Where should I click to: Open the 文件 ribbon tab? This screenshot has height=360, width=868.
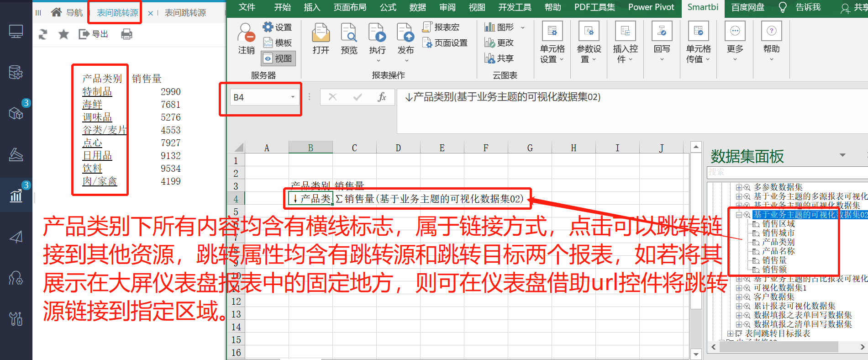point(247,7)
